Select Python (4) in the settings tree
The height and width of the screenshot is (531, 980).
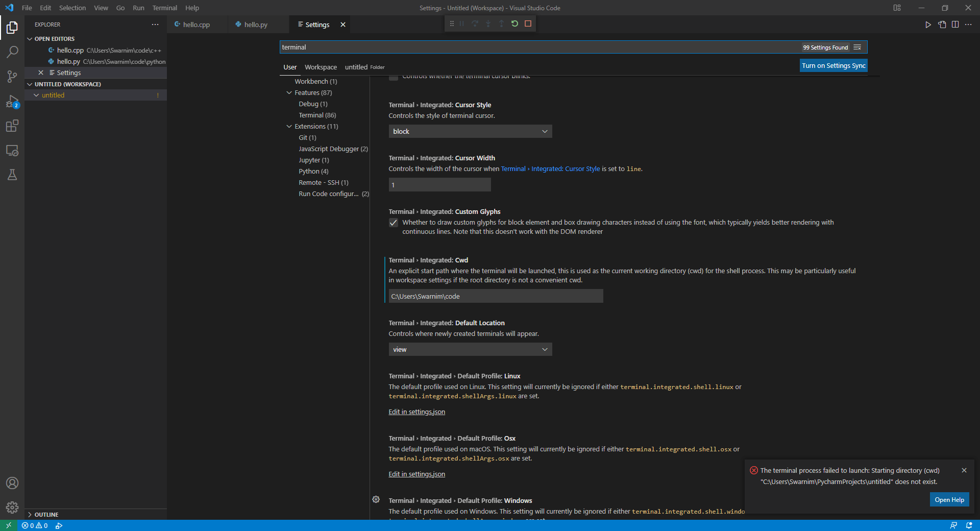pyautogui.click(x=313, y=172)
